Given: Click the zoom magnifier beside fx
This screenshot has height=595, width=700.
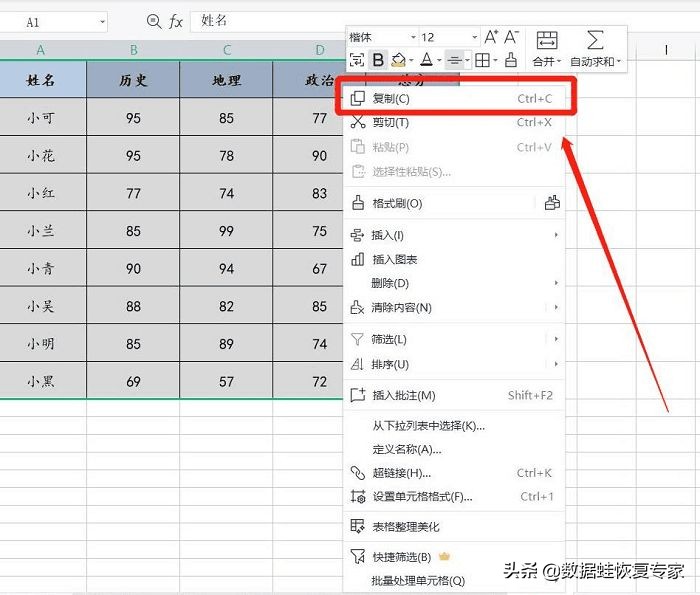Looking at the screenshot, I should point(154,21).
